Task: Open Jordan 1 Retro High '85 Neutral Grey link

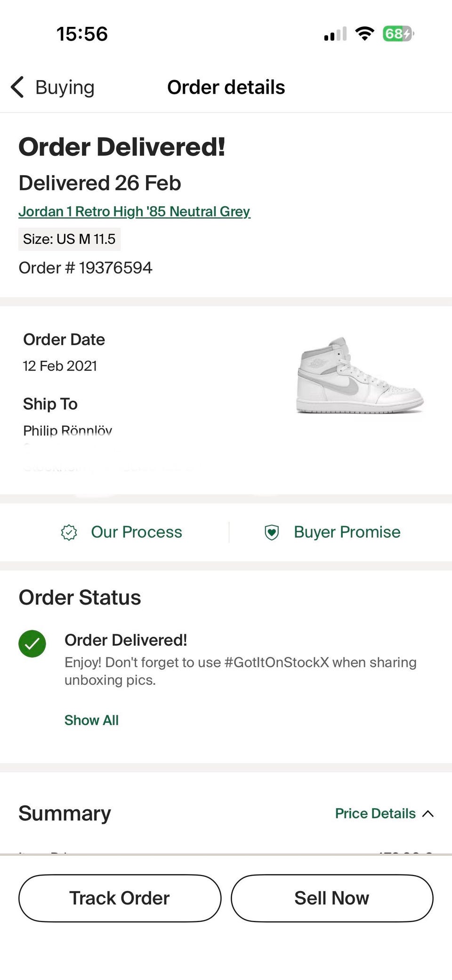Action: [134, 211]
